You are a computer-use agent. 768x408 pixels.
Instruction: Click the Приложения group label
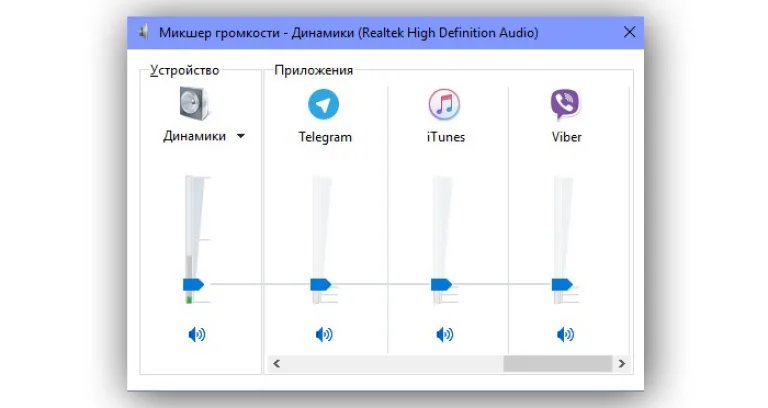pyautogui.click(x=313, y=71)
